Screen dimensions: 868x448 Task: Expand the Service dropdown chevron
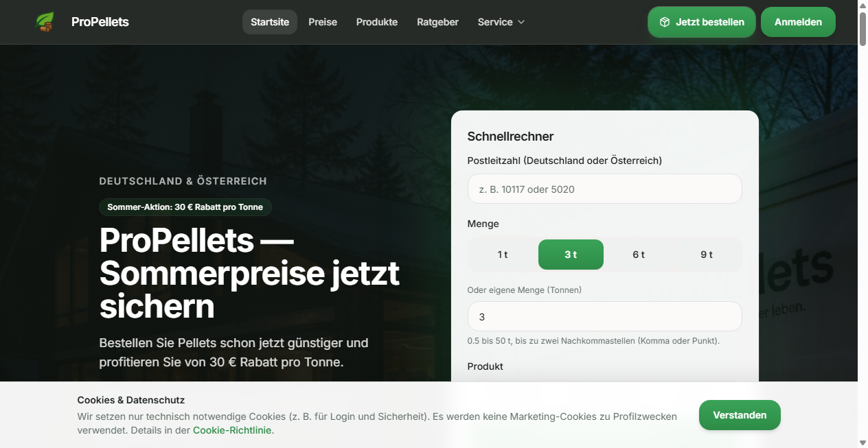coord(521,22)
